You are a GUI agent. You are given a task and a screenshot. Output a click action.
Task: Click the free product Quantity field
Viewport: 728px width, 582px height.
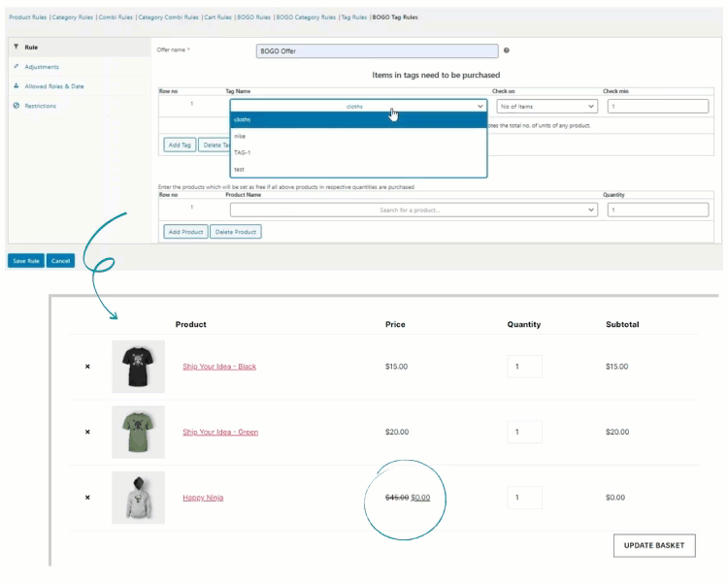click(658, 210)
